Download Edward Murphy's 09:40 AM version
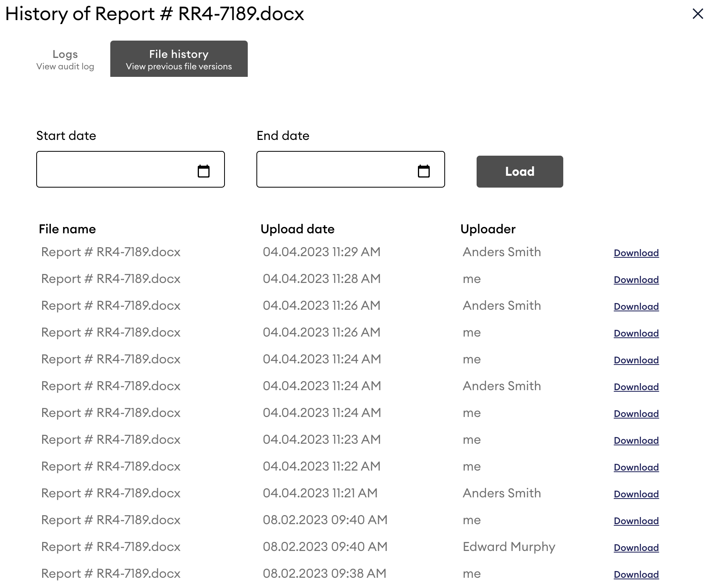Image resolution: width=709 pixels, height=588 pixels. [636, 548]
